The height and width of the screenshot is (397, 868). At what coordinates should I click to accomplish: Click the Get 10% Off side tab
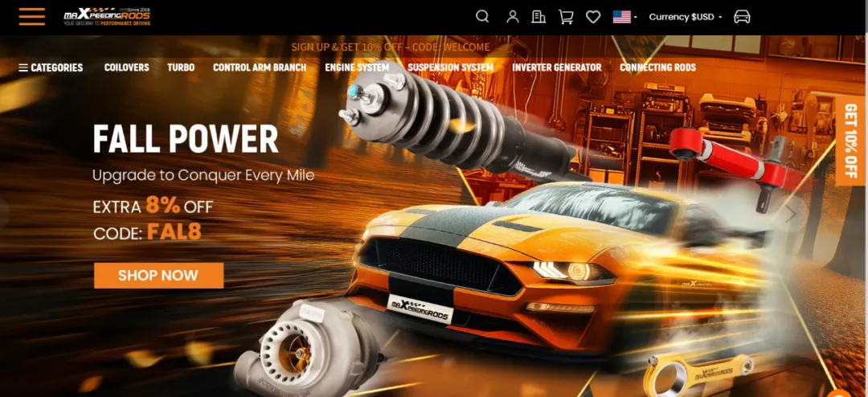(850, 141)
